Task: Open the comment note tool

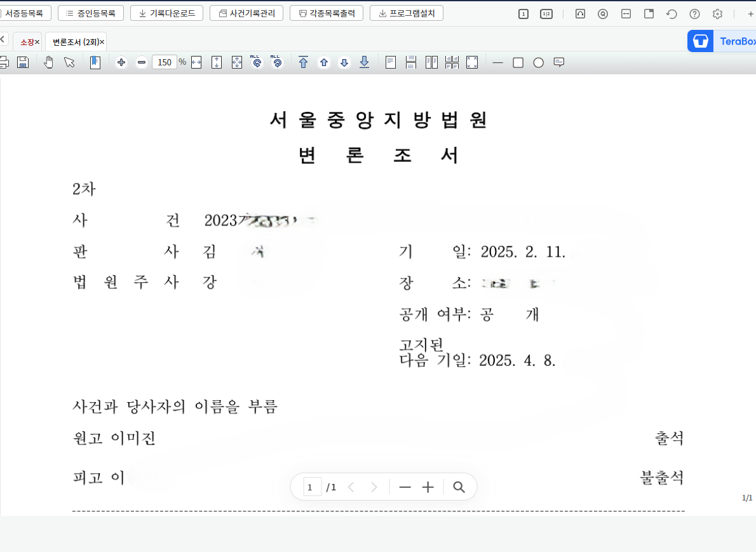Action: coord(558,62)
